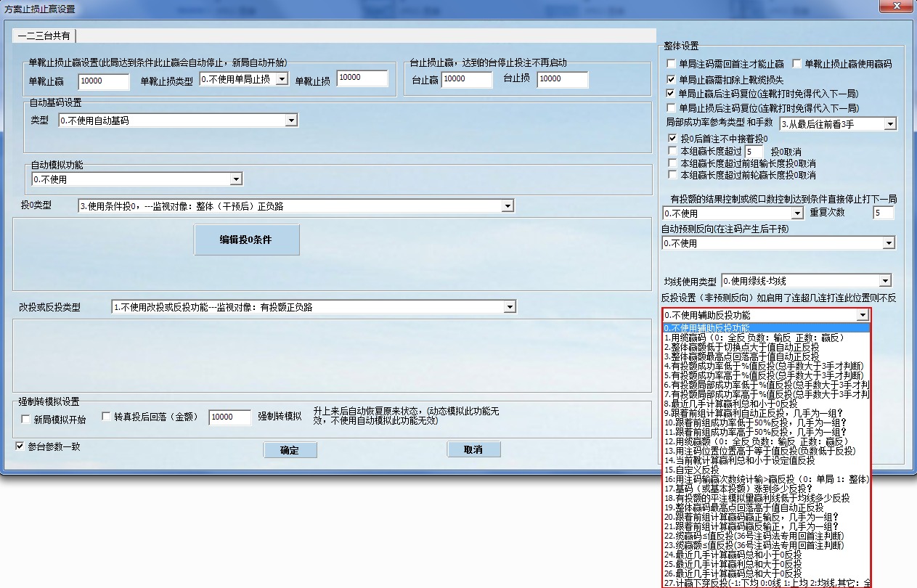This screenshot has height=588, width=917.
Task: Open the 均线使用类型 dropdown
Action: 884,281
